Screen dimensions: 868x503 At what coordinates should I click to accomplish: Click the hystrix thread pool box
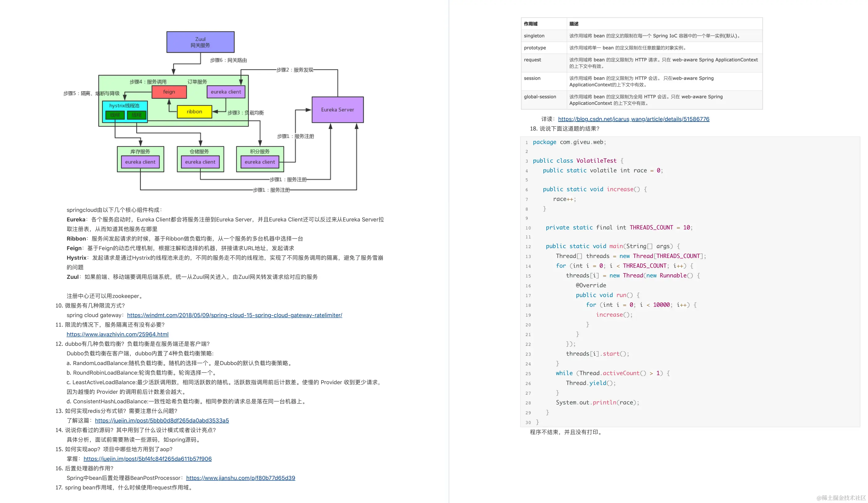click(124, 106)
